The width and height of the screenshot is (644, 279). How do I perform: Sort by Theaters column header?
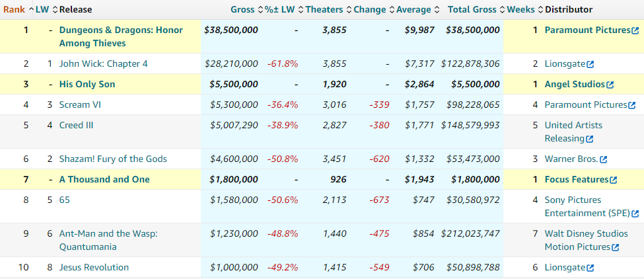pos(324,9)
